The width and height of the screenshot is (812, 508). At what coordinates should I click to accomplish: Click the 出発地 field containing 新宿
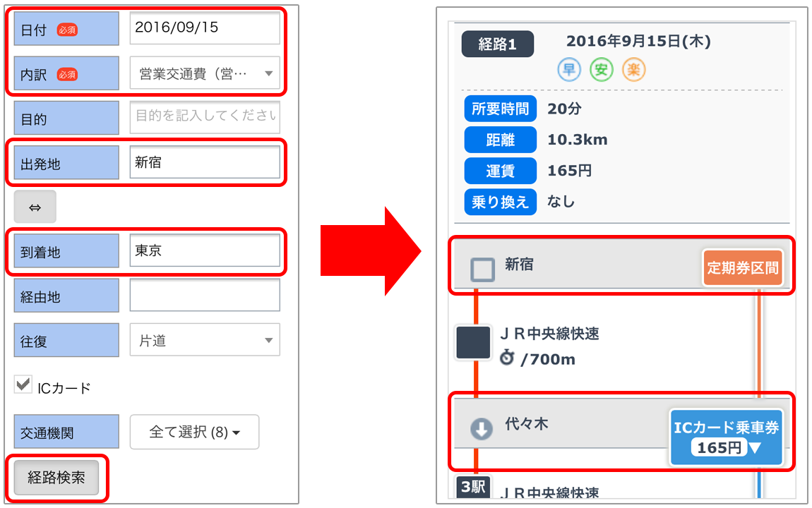coord(205,162)
